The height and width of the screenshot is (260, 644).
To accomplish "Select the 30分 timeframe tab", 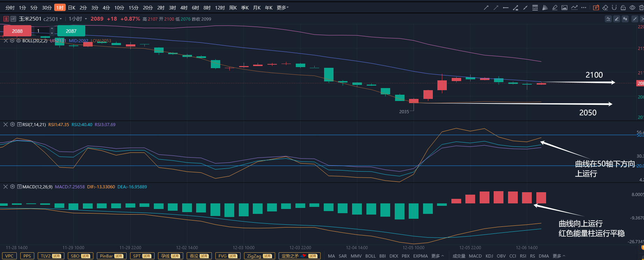I will tap(47, 8).
